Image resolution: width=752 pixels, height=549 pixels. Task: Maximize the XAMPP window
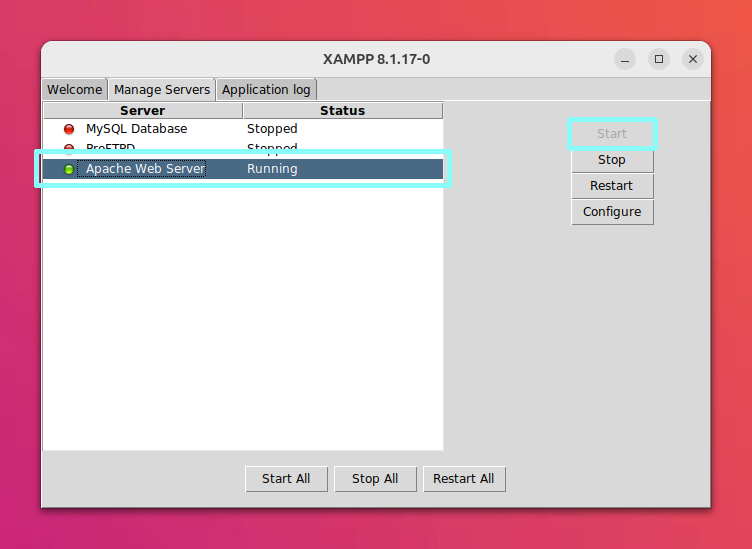tap(659, 59)
